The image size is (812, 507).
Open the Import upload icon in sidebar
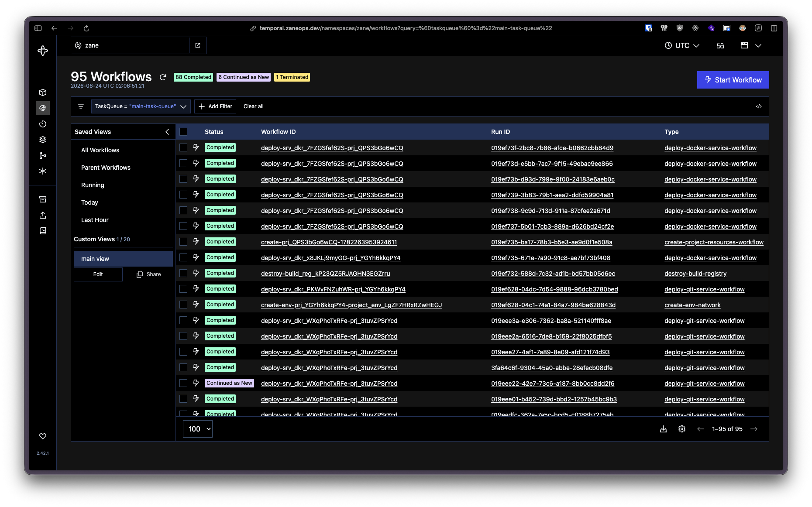(x=42, y=215)
